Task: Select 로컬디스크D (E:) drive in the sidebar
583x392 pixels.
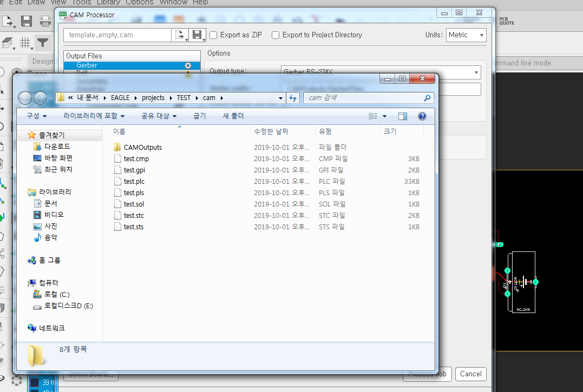Action: pos(69,306)
